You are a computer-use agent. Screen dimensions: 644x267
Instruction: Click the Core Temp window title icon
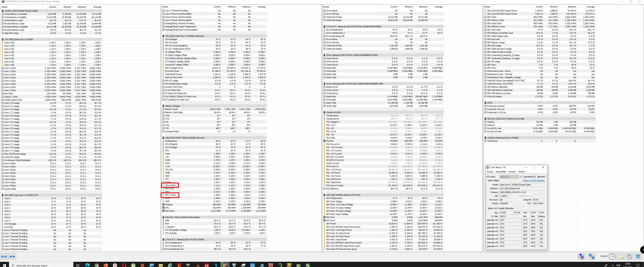pyautogui.click(x=487, y=167)
